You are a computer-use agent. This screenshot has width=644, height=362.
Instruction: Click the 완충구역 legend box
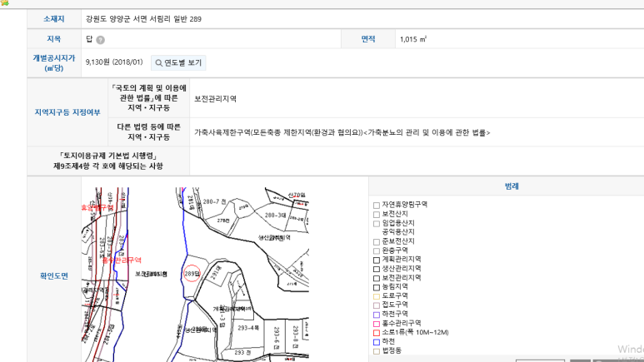[x=377, y=250]
